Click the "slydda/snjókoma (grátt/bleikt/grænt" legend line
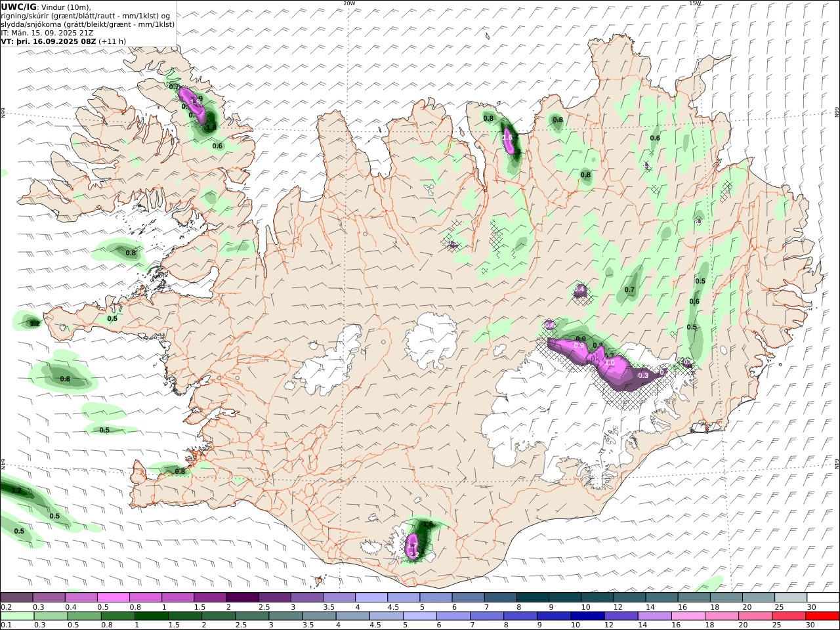This screenshot has height=630, width=840. [x=88, y=24]
